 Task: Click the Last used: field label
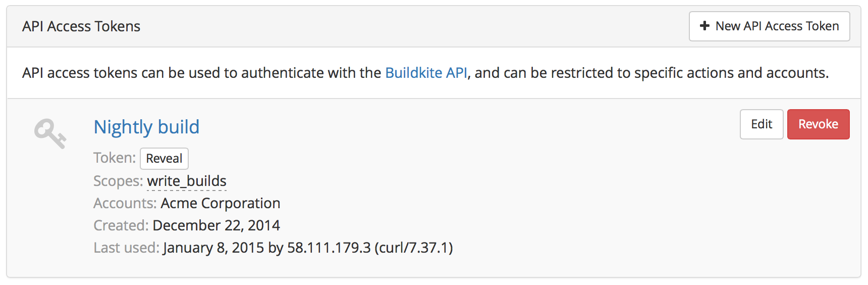click(126, 248)
